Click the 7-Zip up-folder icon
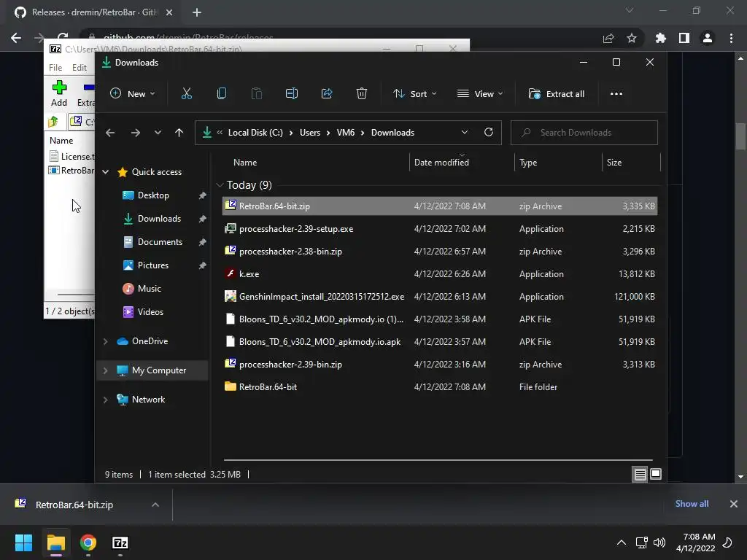747x560 pixels. (53, 122)
